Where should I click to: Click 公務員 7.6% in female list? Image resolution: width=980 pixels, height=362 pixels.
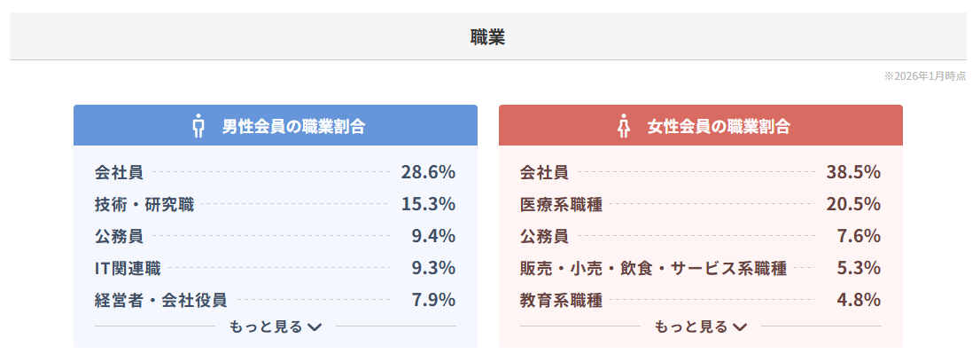click(700, 236)
